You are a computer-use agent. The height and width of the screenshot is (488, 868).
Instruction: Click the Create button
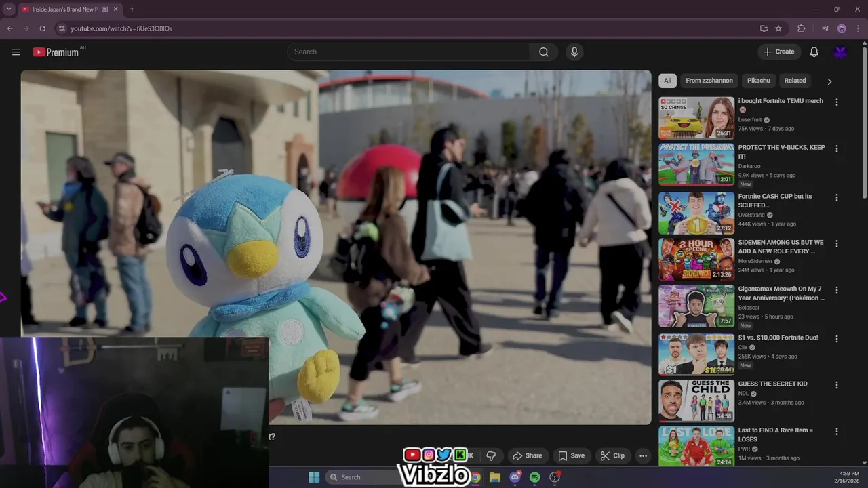click(779, 52)
